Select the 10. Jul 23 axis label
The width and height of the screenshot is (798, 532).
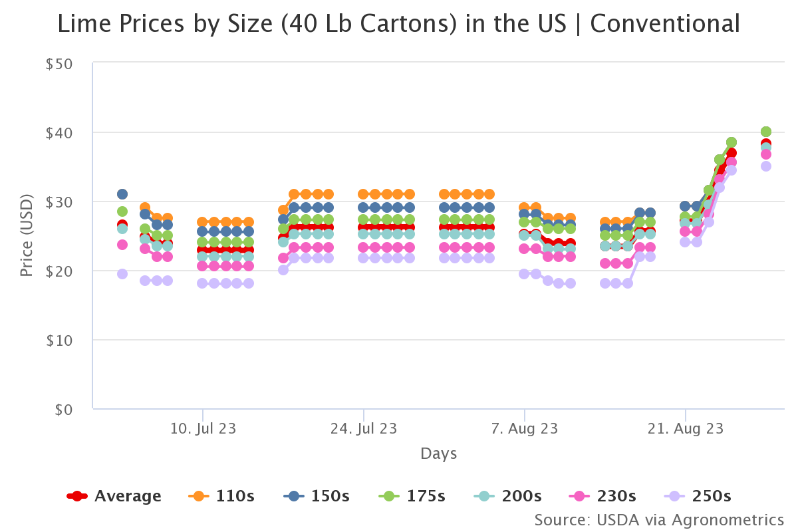[x=203, y=429]
